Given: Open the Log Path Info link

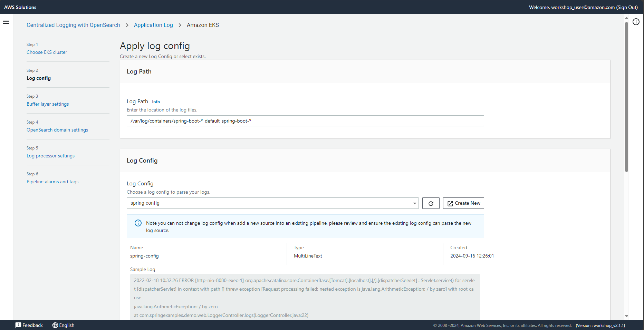Looking at the screenshot, I should pyautogui.click(x=156, y=102).
